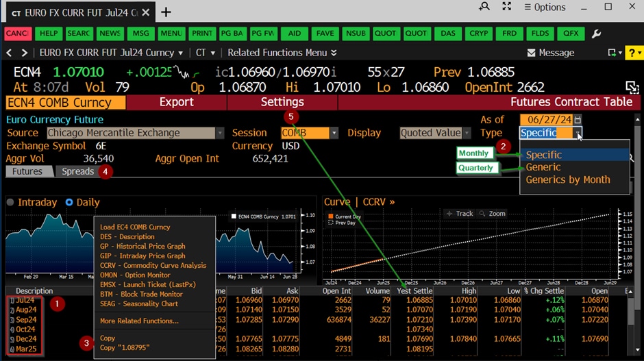Select the Intraday radio button
Viewport: 644px width, 361px height.
click(x=10, y=203)
